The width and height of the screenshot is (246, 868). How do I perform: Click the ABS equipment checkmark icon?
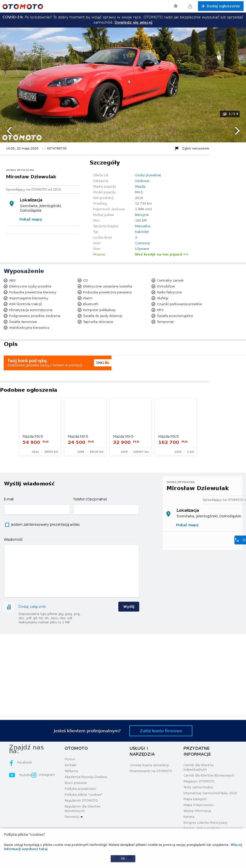[6, 280]
